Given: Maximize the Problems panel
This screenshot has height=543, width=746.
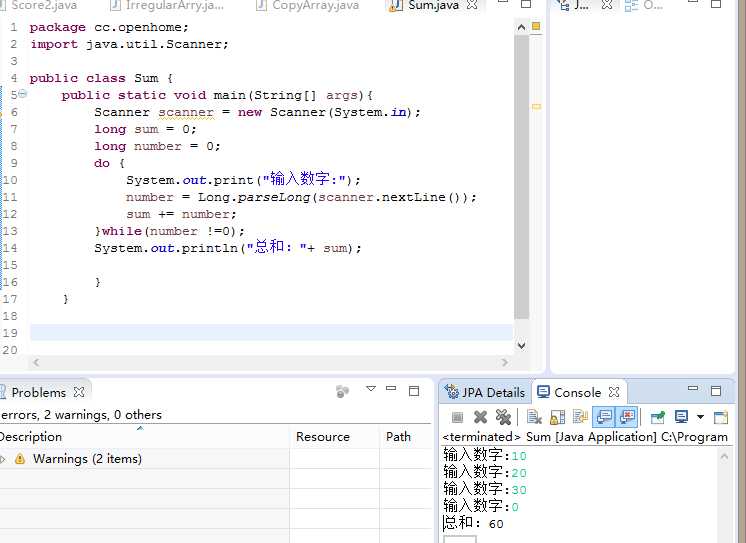Looking at the screenshot, I should 414,391.
